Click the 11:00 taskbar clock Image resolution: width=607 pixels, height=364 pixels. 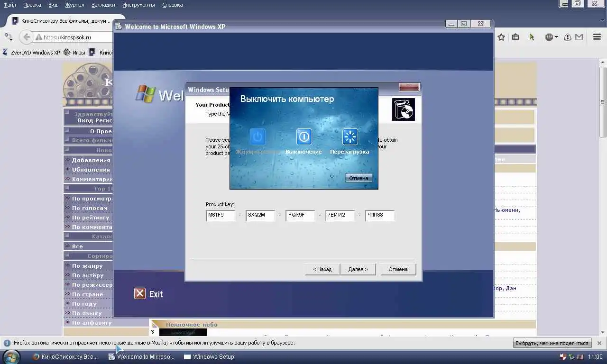(x=595, y=357)
